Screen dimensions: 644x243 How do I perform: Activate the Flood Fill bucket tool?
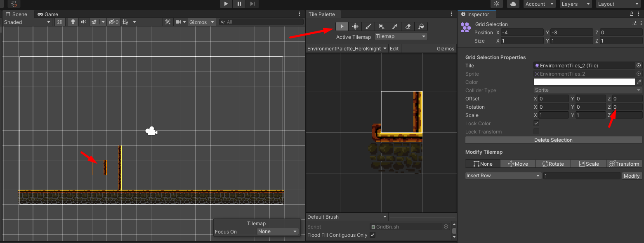[421, 26]
